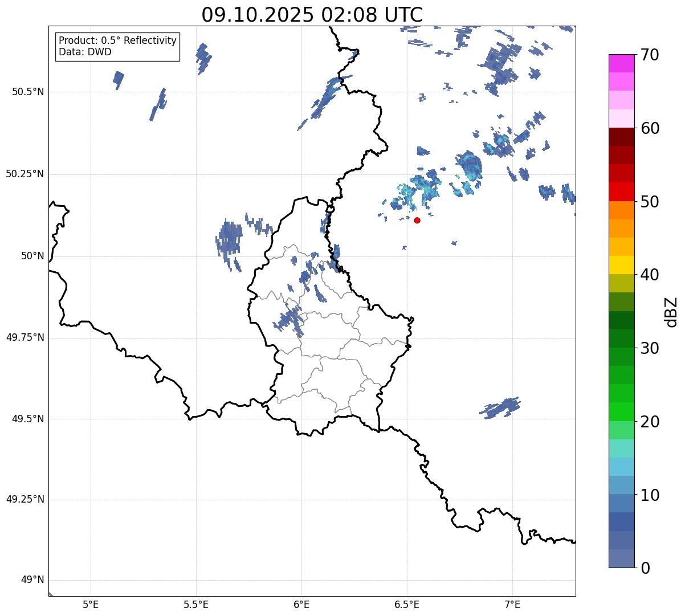
Task: Click the 7°E longitude tick label
Action: tap(512, 604)
